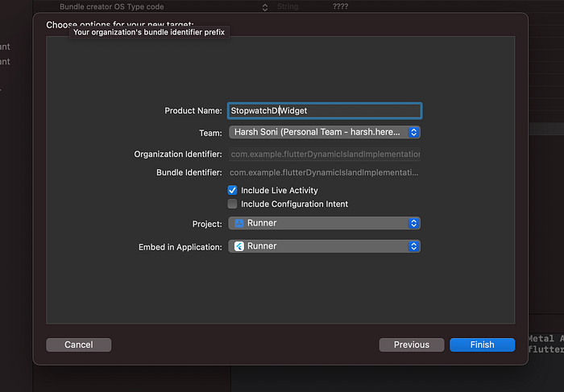Click the Product Name text field

click(x=325, y=110)
